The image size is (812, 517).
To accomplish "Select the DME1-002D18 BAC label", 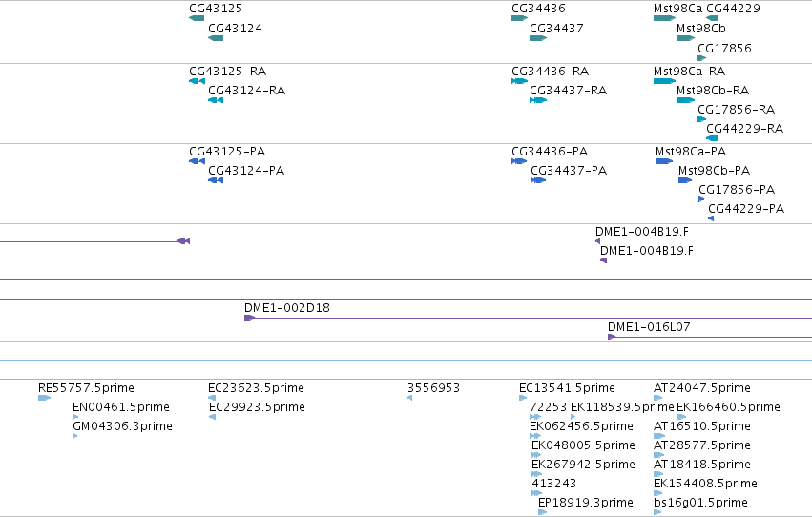I will coord(287,308).
